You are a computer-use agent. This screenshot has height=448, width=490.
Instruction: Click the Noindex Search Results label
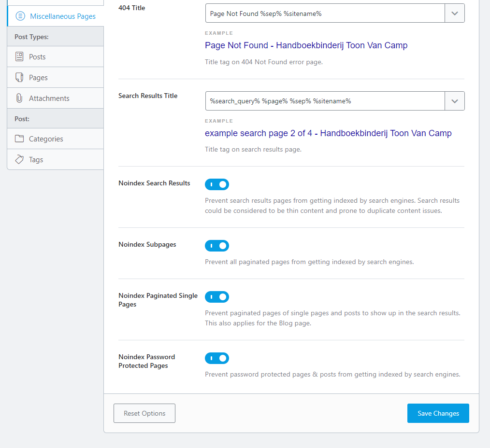154,183
